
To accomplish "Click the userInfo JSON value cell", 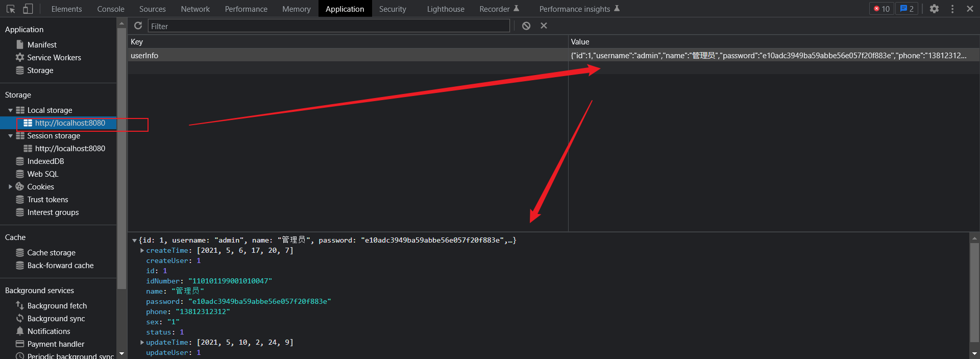I will tap(773, 55).
